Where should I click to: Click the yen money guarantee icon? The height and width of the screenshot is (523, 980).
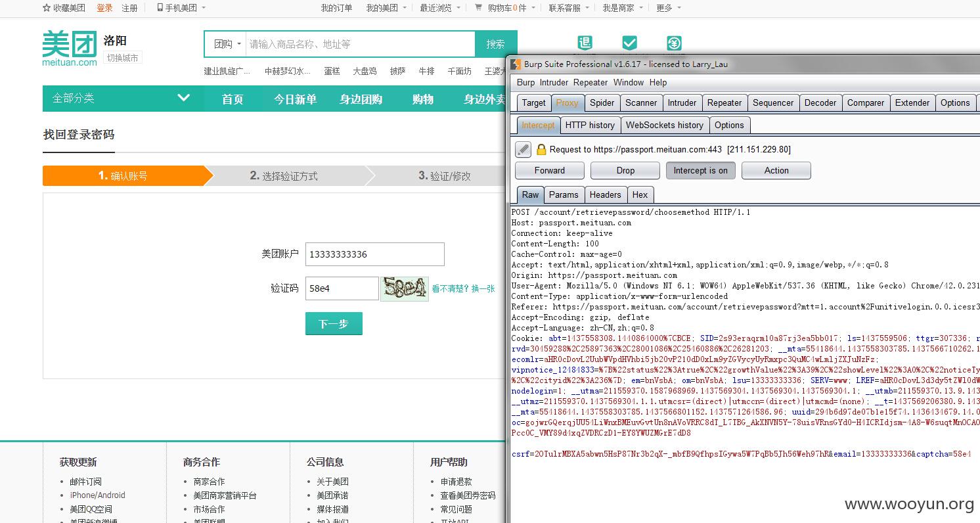674,43
